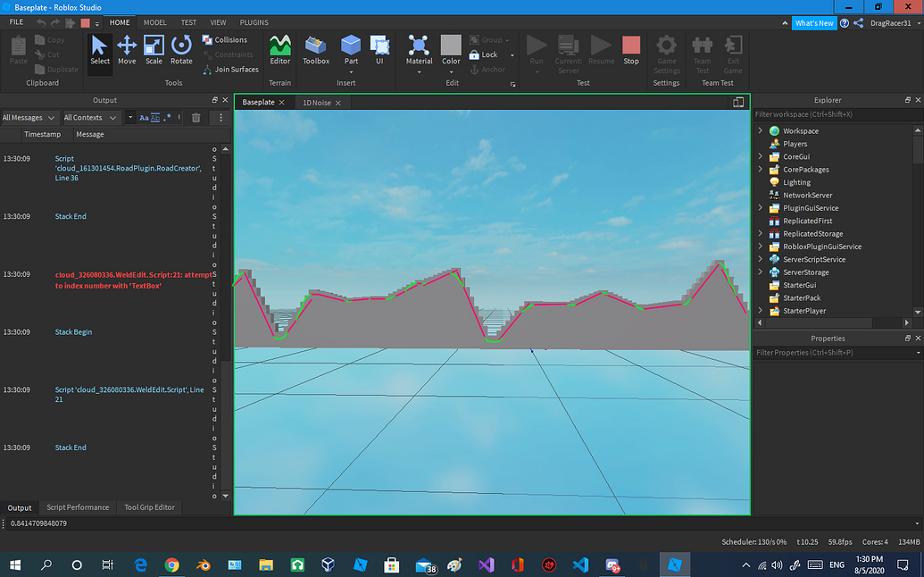924x577 pixels.
Task: Select Lighting in Explorer
Action: pos(796,183)
